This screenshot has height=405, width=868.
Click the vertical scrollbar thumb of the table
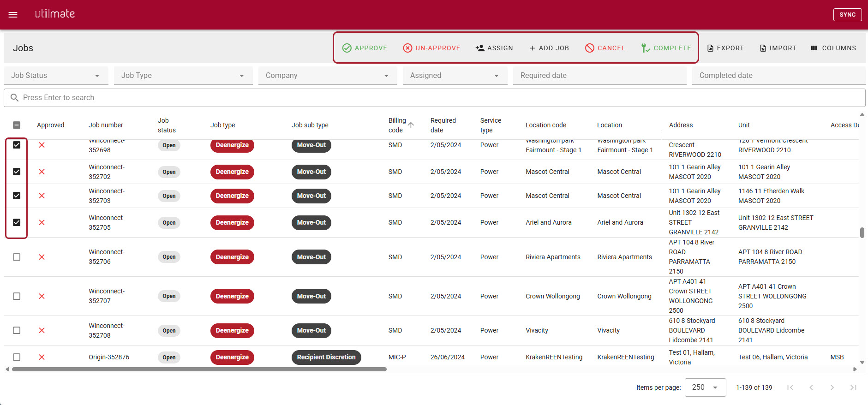coord(862,232)
